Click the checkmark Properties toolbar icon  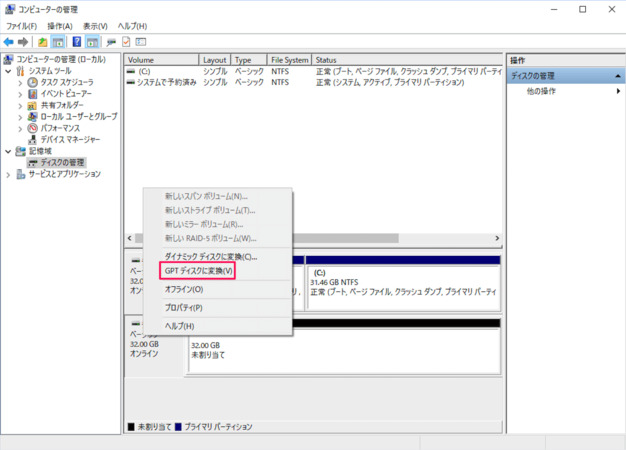click(126, 42)
